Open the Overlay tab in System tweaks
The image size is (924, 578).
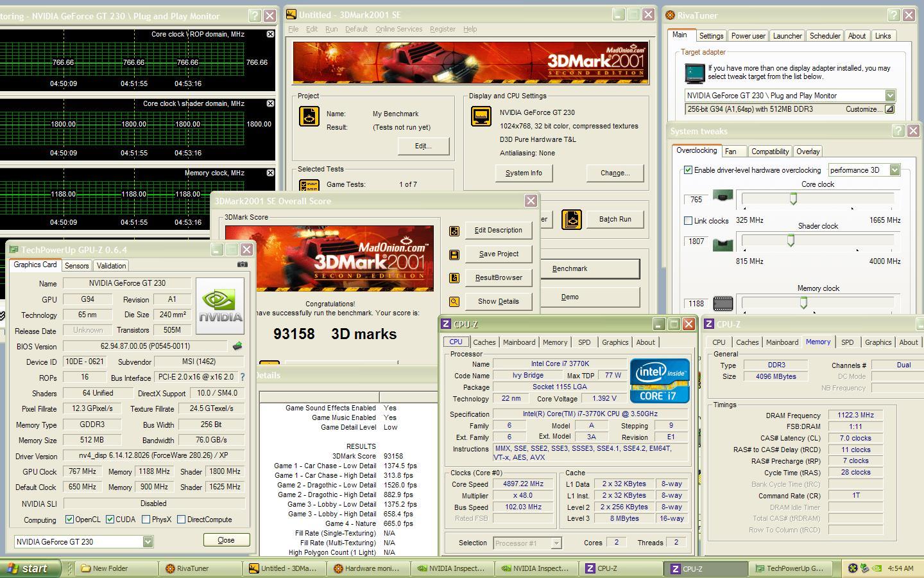[808, 152]
